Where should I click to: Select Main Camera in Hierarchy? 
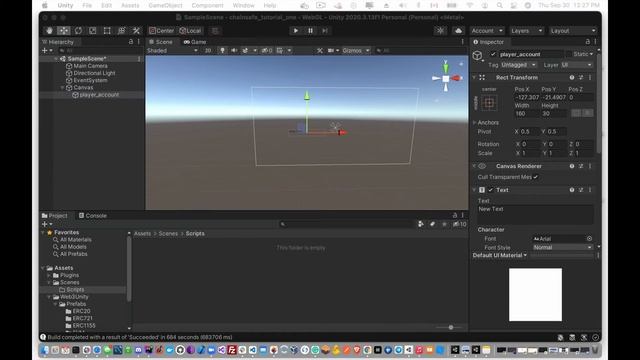91,66
